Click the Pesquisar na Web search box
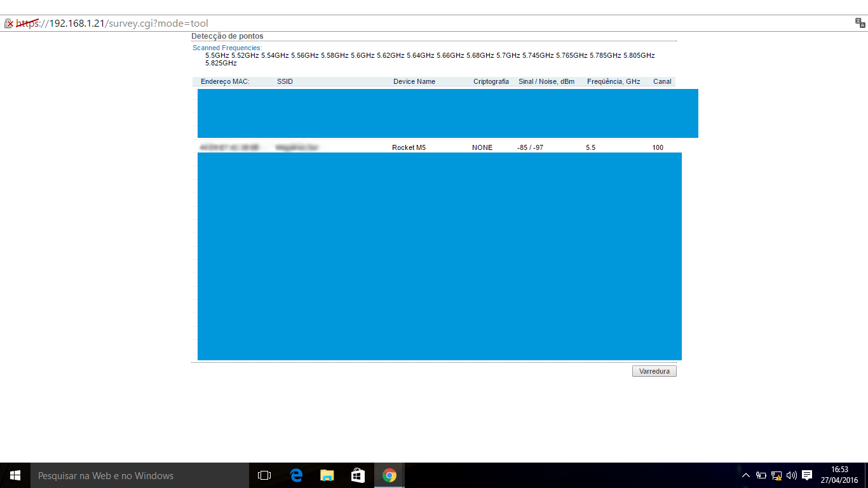The image size is (868, 488). pos(140,475)
